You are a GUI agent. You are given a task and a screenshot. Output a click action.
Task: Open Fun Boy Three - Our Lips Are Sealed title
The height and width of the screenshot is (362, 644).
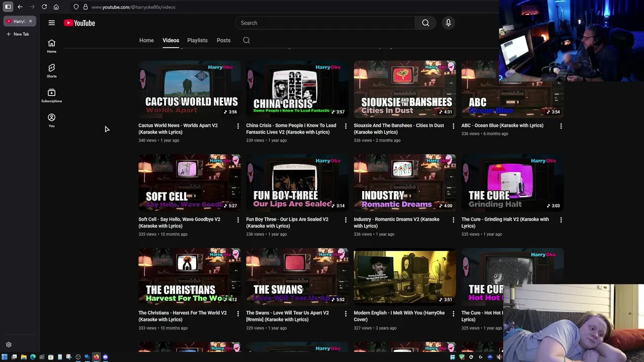pyautogui.click(x=287, y=223)
